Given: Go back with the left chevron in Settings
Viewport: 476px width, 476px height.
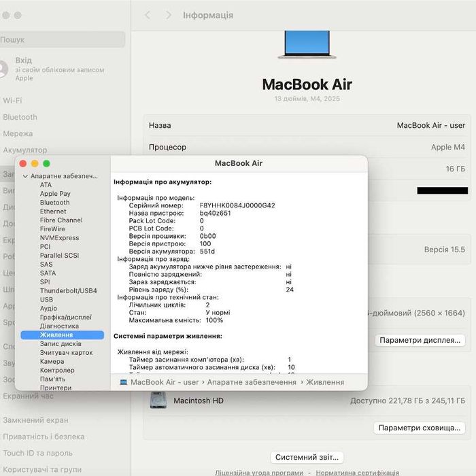Looking at the screenshot, I should click(x=148, y=15).
